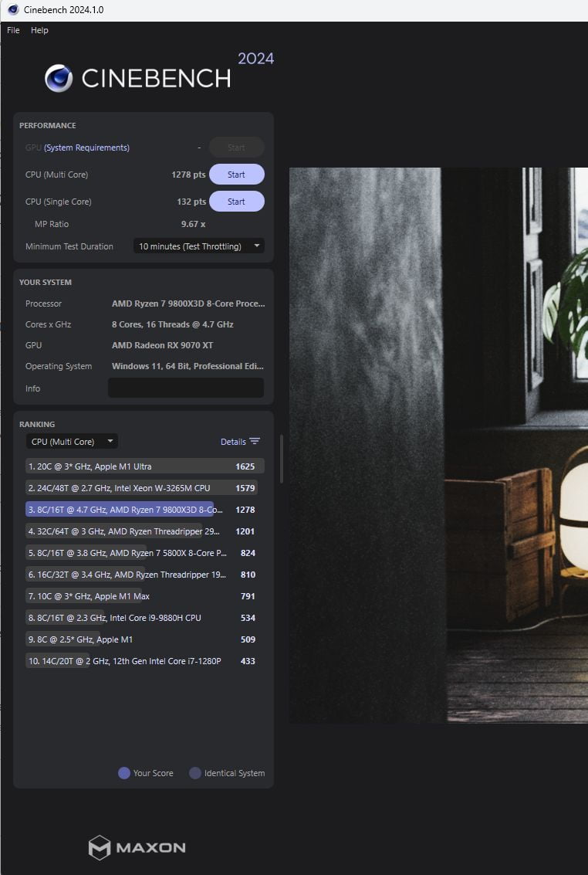
Task: Select the Apple M1 Ultra ranking row
Action: tap(145, 466)
